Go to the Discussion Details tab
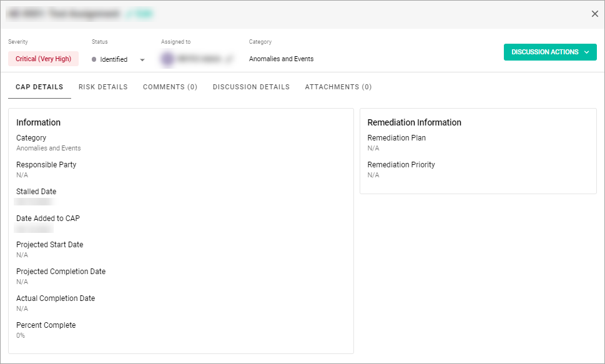The image size is (605, 364). [251, 87]
